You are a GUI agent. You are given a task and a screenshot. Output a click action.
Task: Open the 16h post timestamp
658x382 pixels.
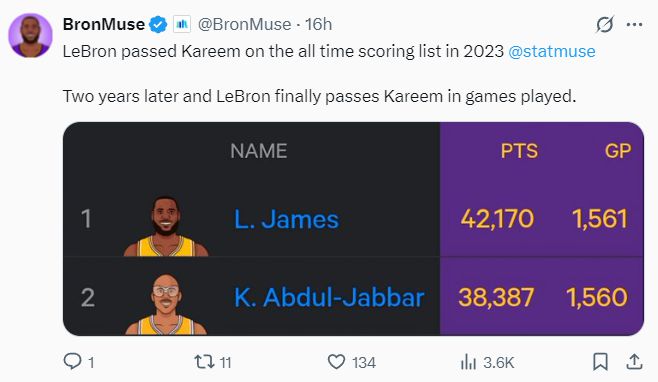[318, 24]
